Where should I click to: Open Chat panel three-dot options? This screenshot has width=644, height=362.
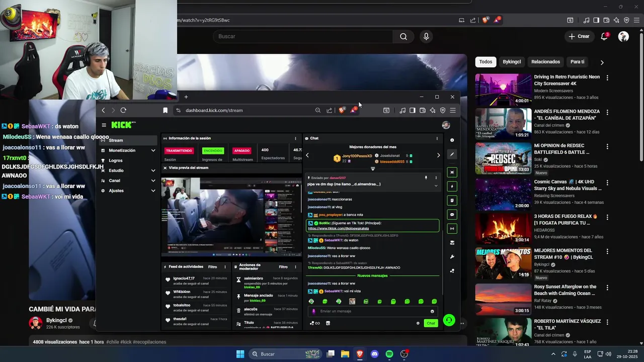[x=437, y=138]
